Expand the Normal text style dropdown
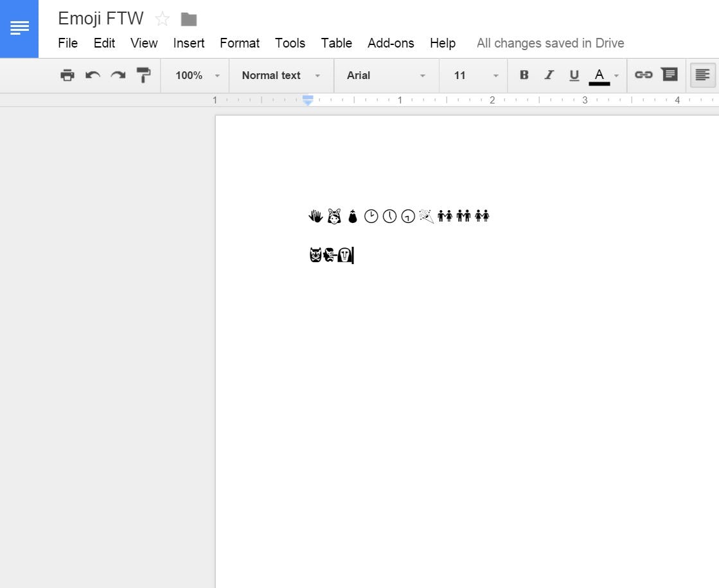The height and width of the screenshot is (588, 719). pyautogui.click(x=280, y=75)
